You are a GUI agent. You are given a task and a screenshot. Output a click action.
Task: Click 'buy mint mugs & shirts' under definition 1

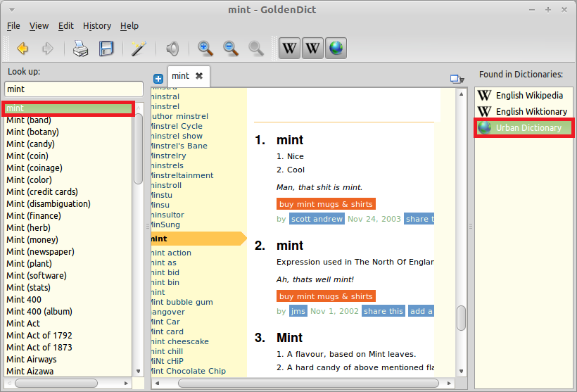326,204
